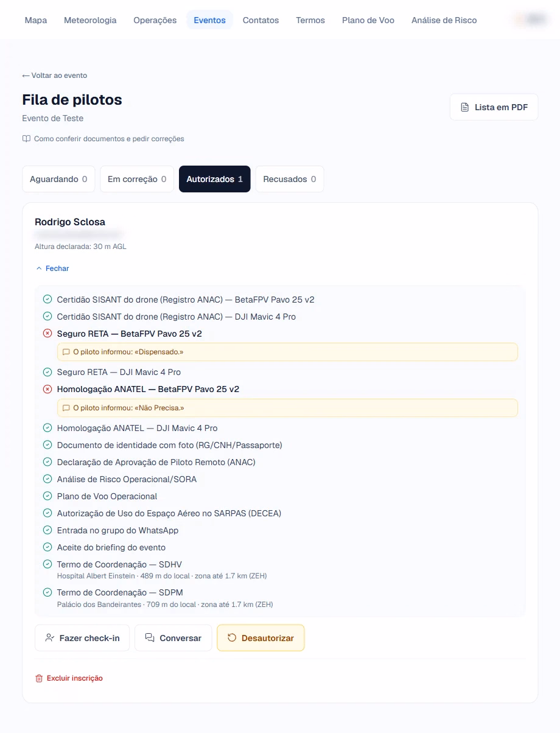The height and width of the screenshot is (733, 560).
Task: Show the Recusados queue tab
Action: click(x=289, y=179)
